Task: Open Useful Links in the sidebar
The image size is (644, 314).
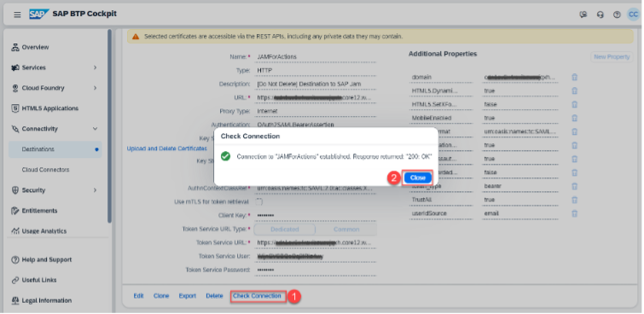Action: [39, 280]
